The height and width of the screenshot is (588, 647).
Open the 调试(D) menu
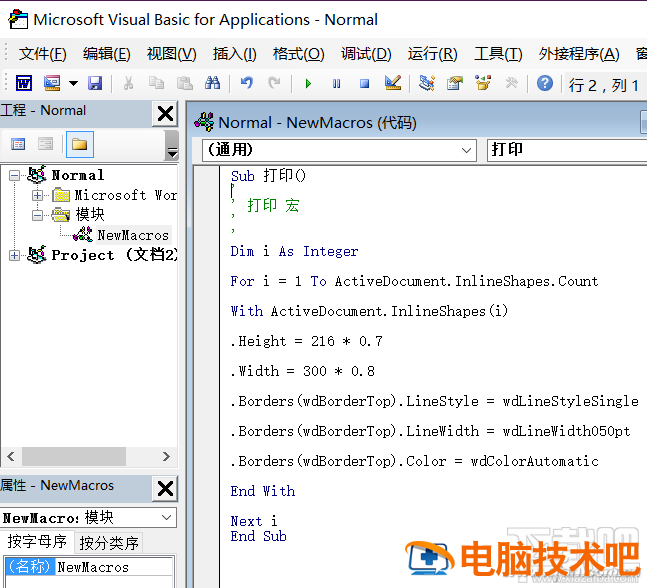pos(366,54)
